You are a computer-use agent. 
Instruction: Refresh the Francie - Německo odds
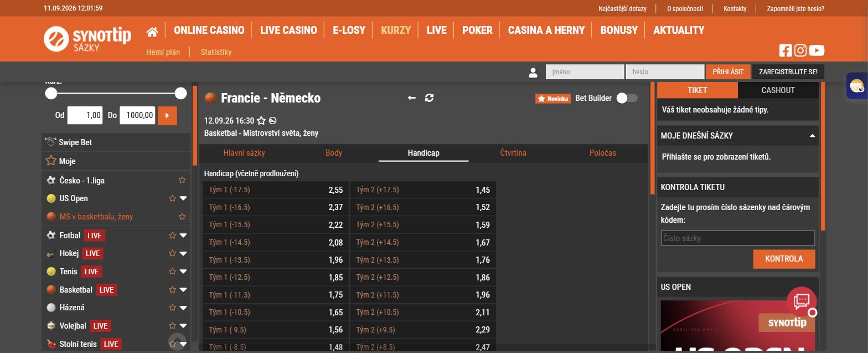429,98
